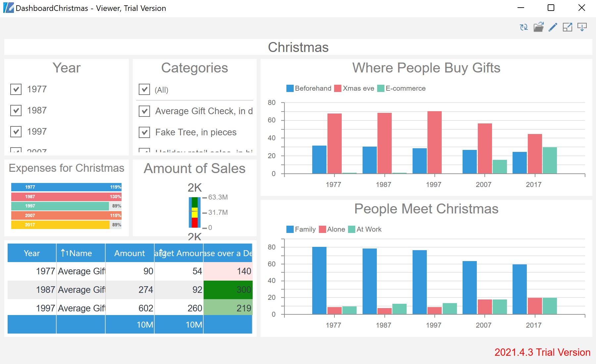Select the 1977 Average Gift table row name

(x=81, y=271)
